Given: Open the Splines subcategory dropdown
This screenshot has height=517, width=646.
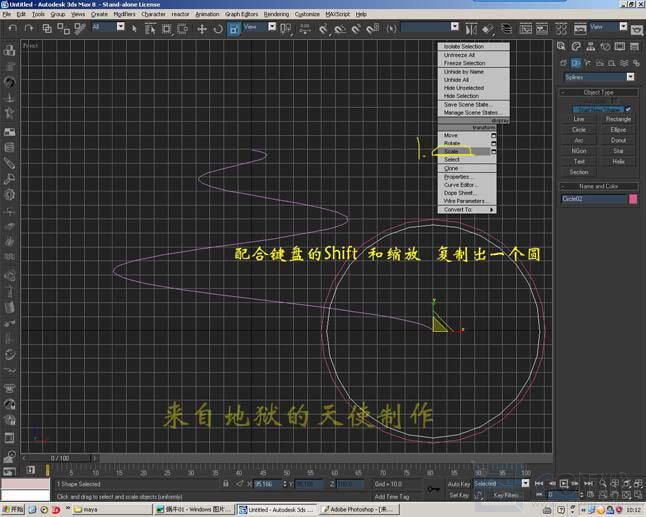Looking at the screenshot, I should [x=630, y=77].
